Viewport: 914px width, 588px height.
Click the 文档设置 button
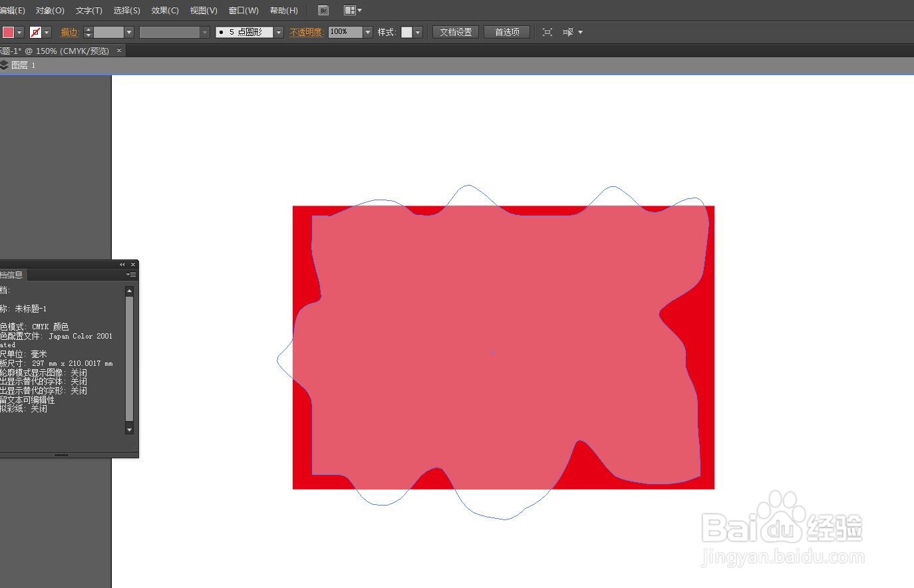click(456, 32)
